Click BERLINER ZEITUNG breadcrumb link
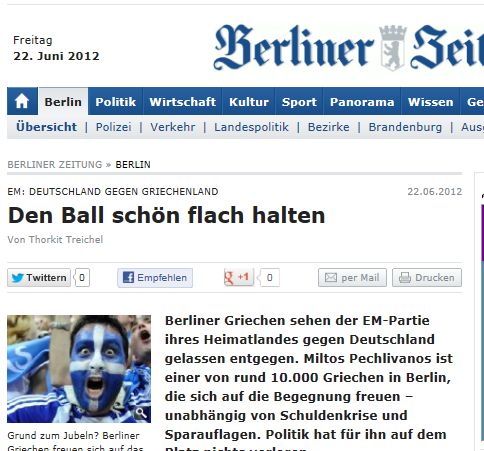This screenshot has width=484, height=451. pyautogui.click(x=55, y=165)
